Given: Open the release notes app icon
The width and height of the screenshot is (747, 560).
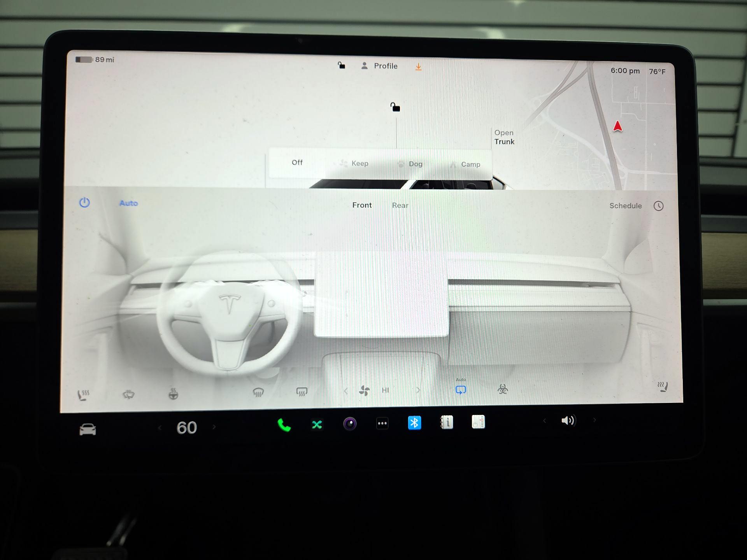Looking at the screenshot, I should coord(478,422).
